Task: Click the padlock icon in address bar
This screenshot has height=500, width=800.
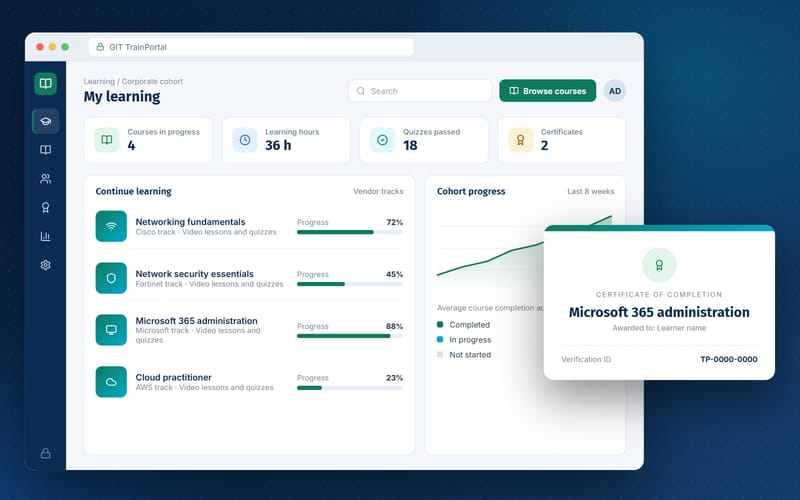Action: pyautogui.click(x=101, y=46)
